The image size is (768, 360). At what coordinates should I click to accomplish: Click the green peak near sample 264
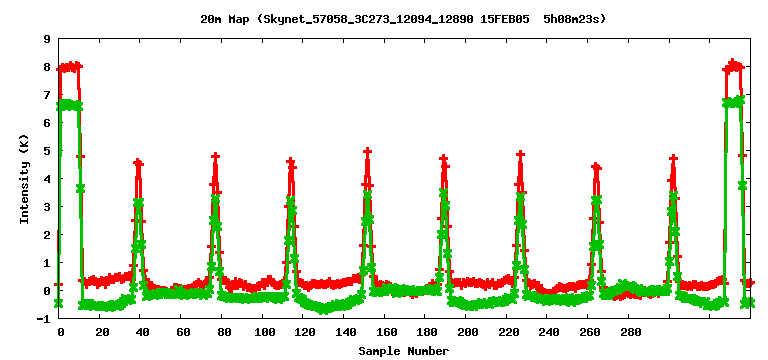tap(596, 200)
